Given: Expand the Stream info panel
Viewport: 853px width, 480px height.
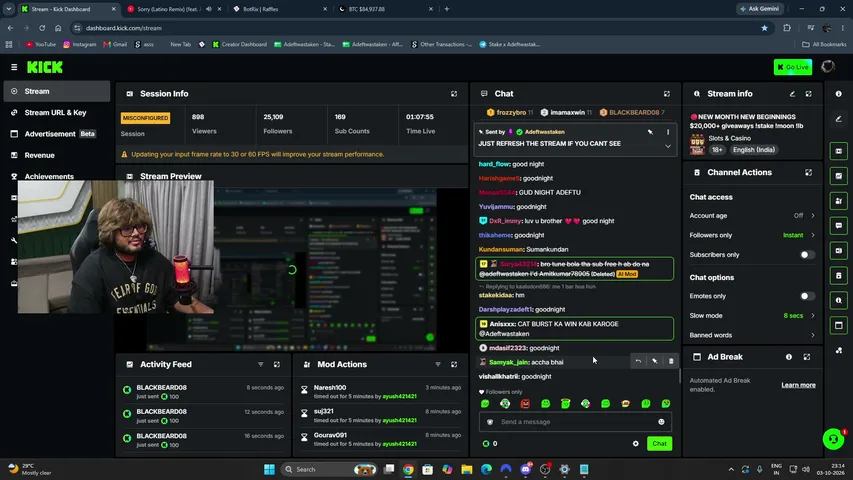Looking at the screenshot, I should (x=808, y=94).
